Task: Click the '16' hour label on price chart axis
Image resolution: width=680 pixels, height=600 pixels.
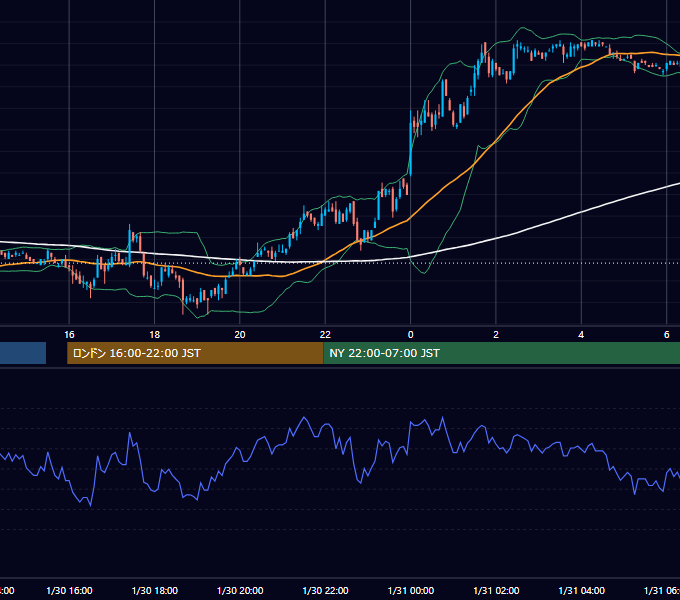Action: (69, 335)
